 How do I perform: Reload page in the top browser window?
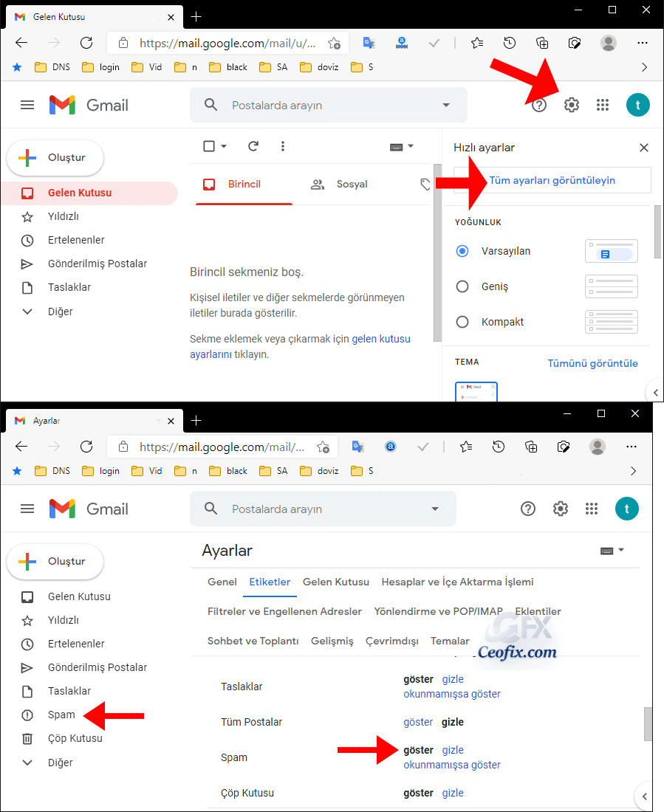[x=86, y=43]
